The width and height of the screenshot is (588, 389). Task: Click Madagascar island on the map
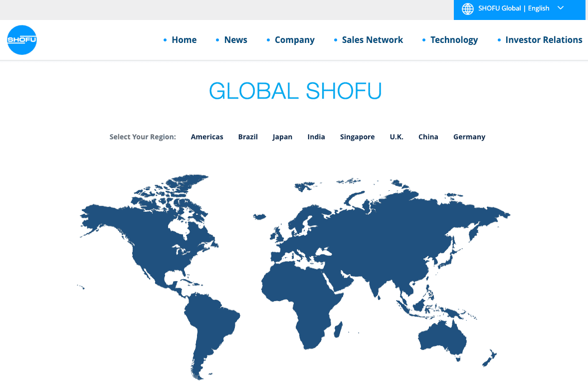(338, 330)
